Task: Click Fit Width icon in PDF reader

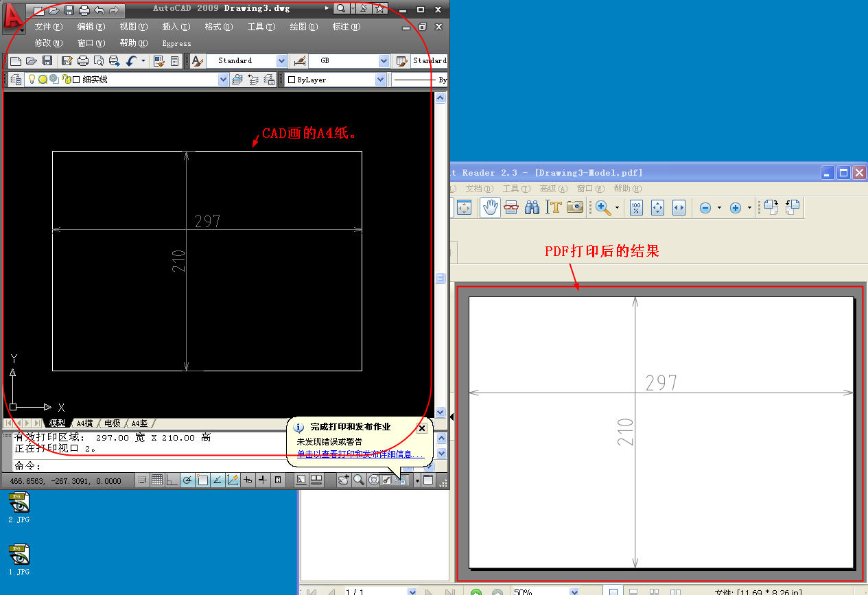Action: click(x=679, y=208)
